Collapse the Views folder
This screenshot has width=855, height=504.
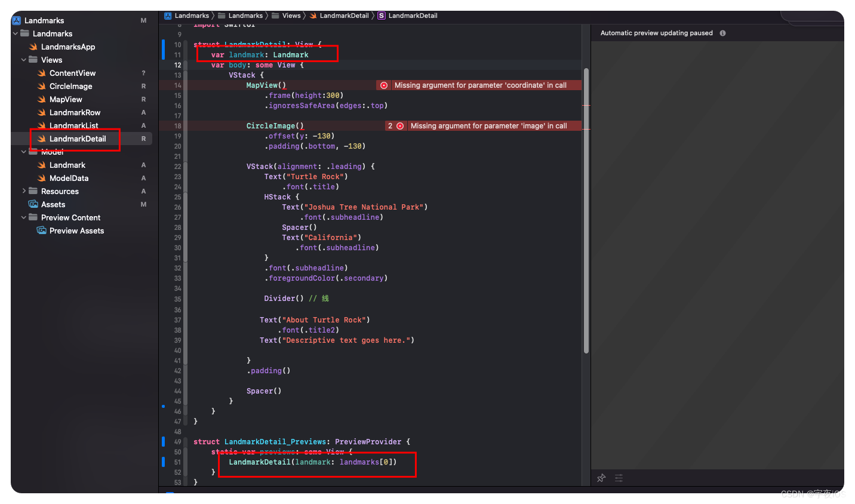pos(24,60)
